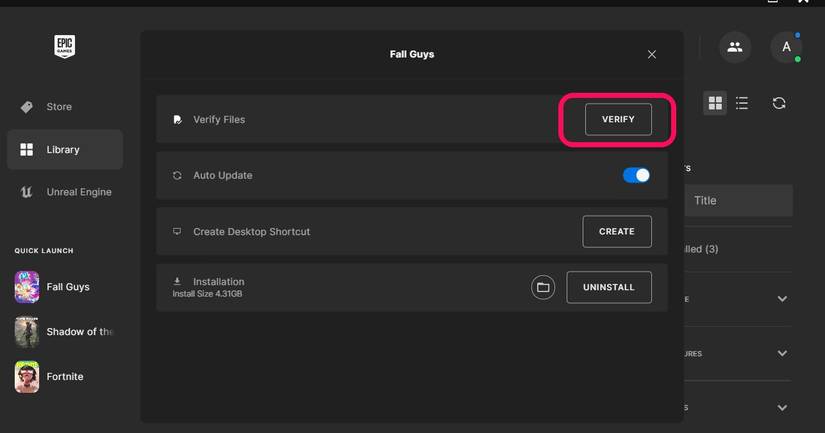Screen dimensions: 825x433
Task: Expand the bottom filter chevron
Action: pos(782,408)
